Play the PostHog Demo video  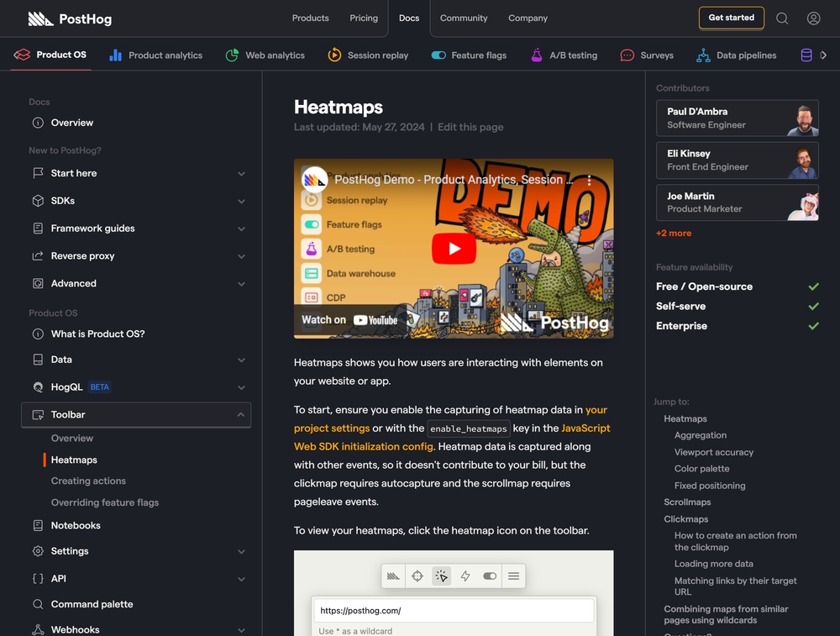click(454, 249)
